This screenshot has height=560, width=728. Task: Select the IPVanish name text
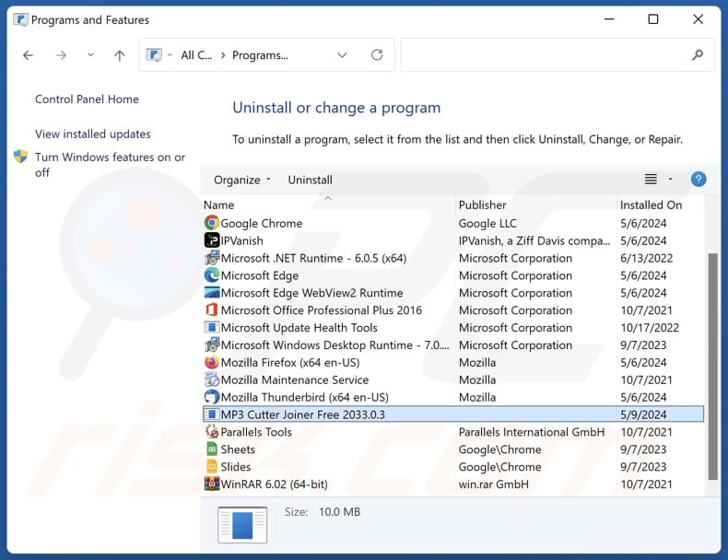(x=241, y=240)
